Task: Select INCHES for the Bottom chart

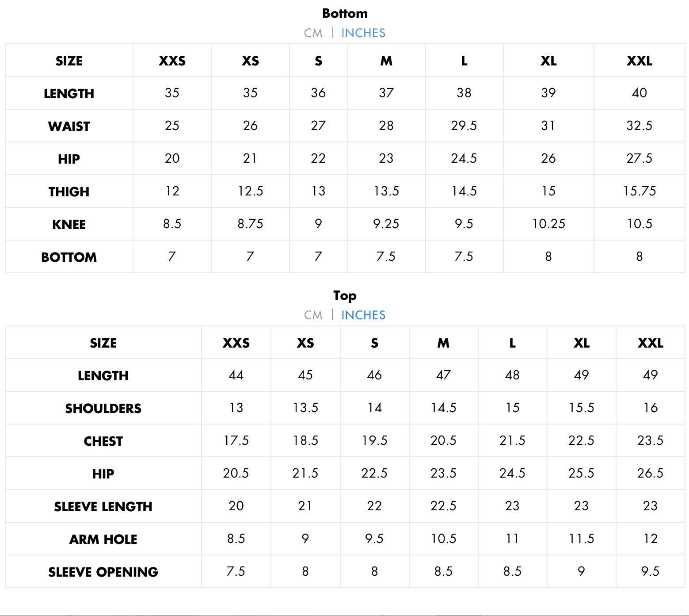Action: 363,33
